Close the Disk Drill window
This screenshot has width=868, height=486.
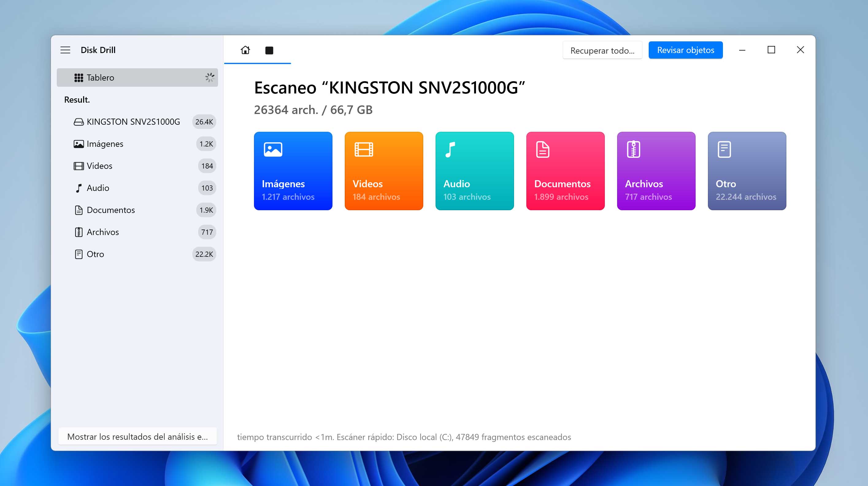point(800,50)
